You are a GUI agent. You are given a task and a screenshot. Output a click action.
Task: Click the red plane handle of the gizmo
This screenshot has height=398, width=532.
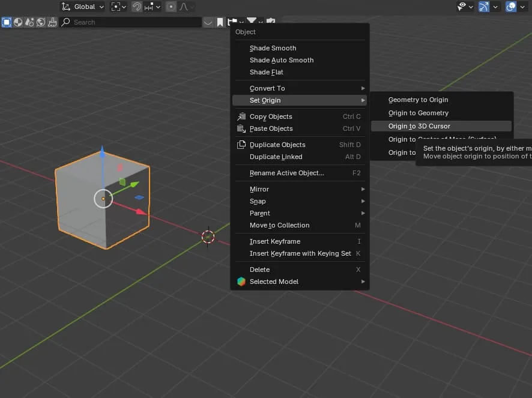(119, 167)
